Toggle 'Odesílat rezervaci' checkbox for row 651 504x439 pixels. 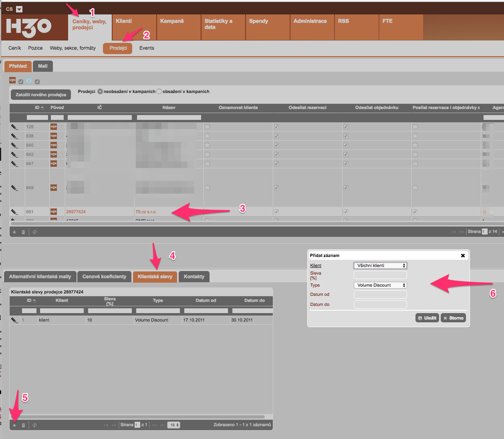(276, 212)
